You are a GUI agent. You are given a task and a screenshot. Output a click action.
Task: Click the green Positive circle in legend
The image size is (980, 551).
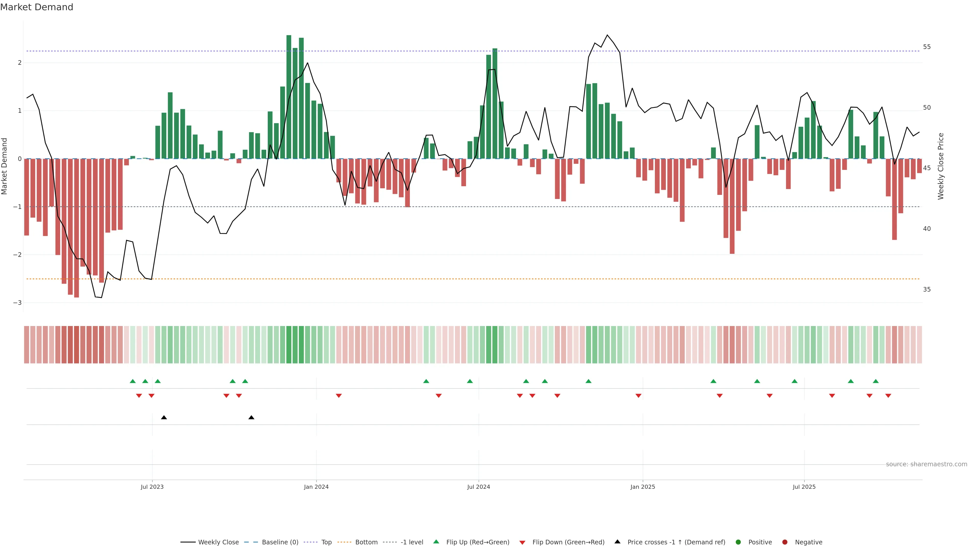(738, 542)
